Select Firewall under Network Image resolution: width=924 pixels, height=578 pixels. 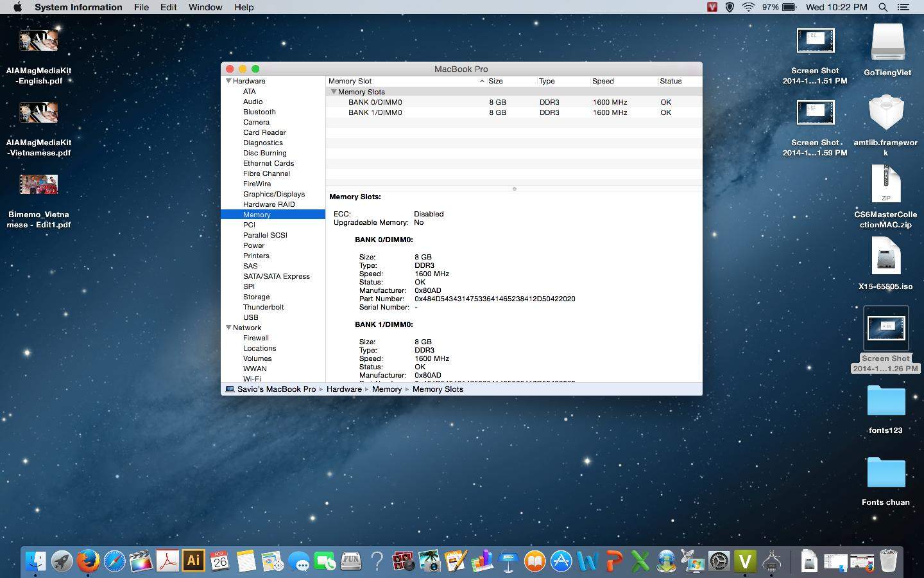(x=255, y=338)
